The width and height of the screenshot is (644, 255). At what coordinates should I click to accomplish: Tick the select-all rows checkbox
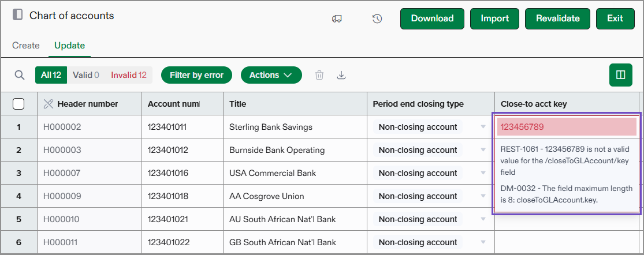(18, 104)
